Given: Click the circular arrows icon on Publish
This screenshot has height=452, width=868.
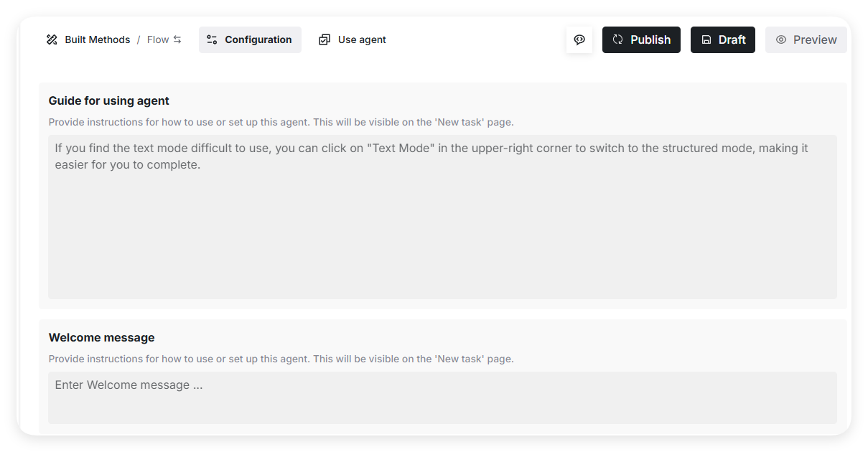Looking at the screenshot, I should 617,39.
